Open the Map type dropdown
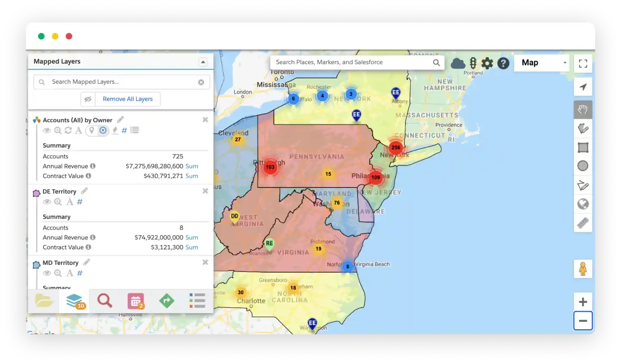621x364 pixels. click(541, 63)
